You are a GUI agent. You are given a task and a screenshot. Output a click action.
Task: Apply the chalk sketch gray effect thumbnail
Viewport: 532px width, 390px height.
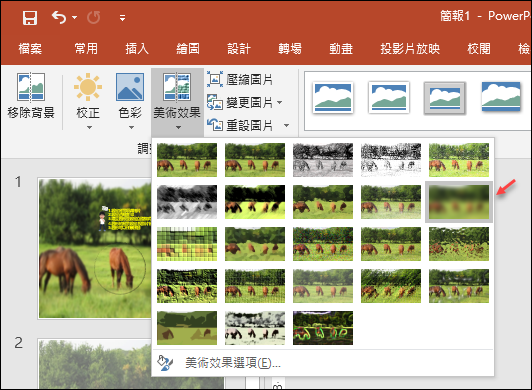(187, 202)
